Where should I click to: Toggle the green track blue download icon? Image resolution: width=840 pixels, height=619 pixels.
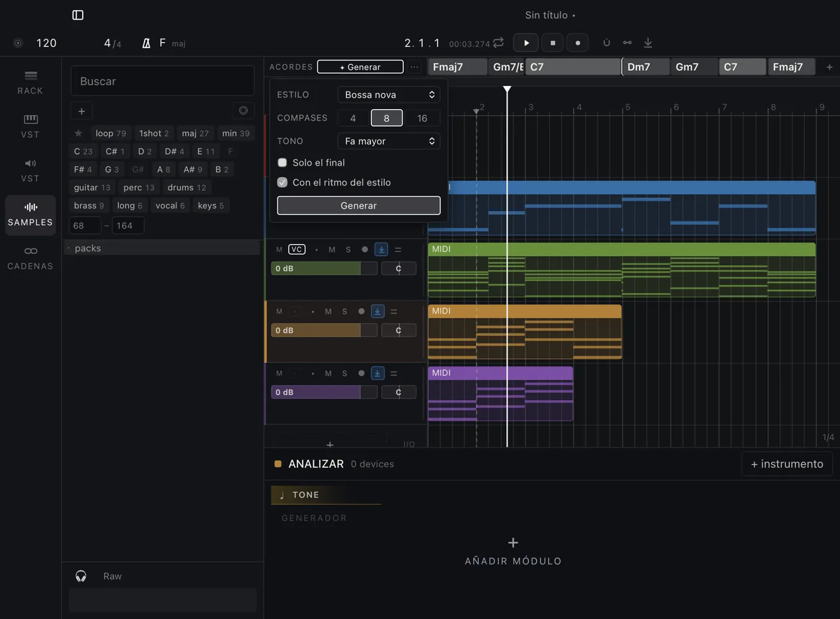click(x=381, y=250)
